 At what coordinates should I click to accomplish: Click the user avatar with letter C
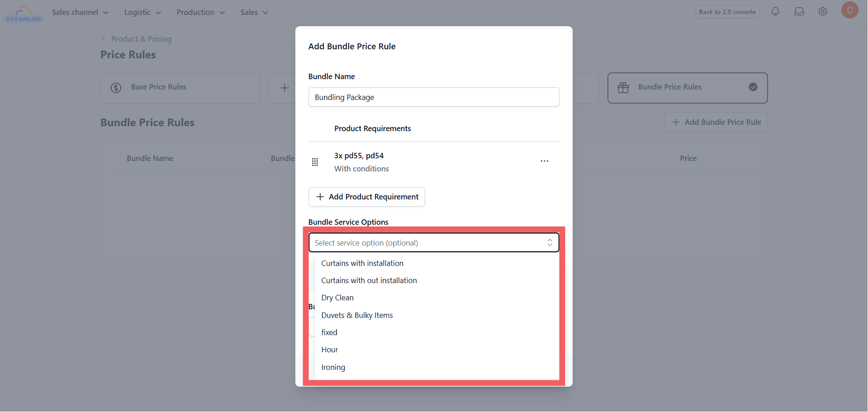849,10
